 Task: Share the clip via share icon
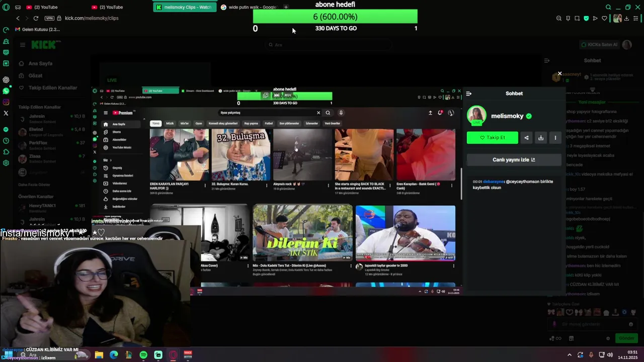(x=526, y=138)
